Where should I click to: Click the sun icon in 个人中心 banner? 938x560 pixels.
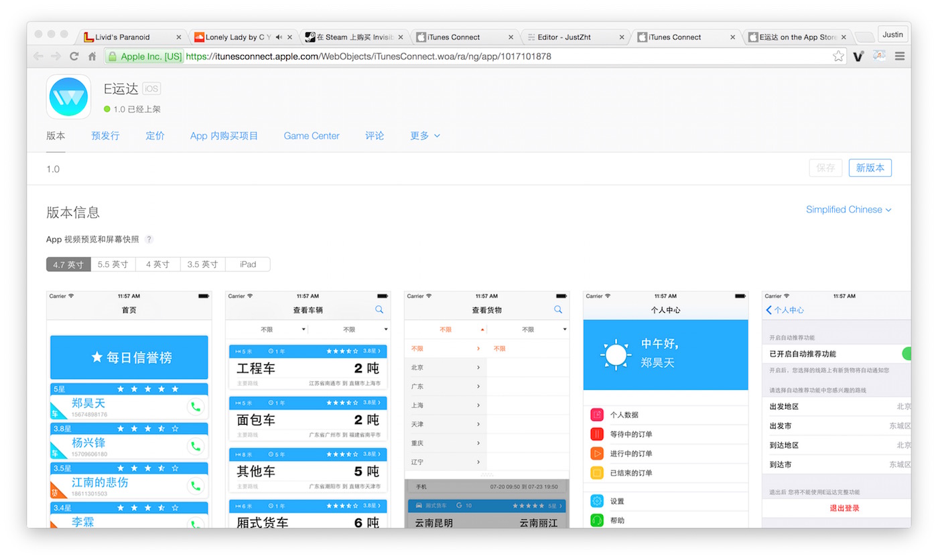[x=615, y=355]
